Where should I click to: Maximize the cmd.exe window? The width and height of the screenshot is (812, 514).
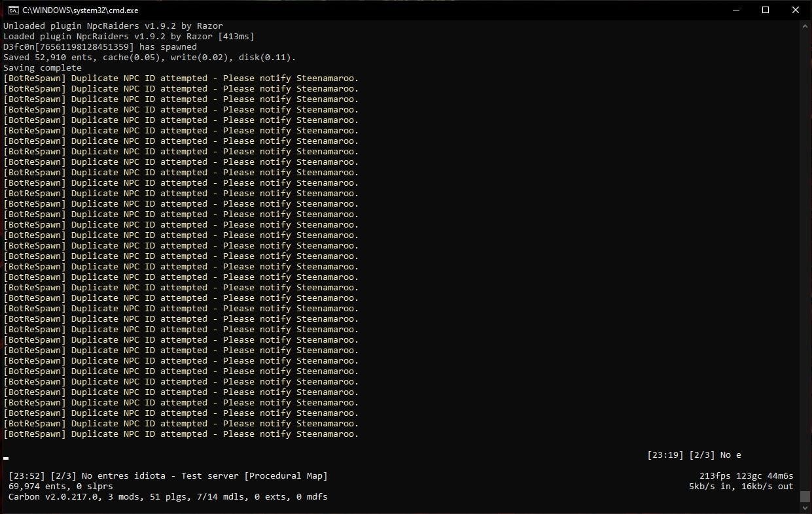point(765,10)
